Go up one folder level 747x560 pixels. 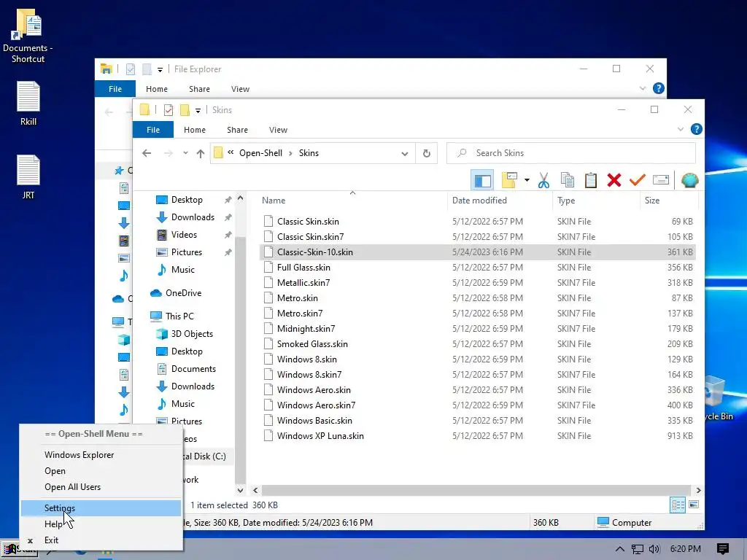tap(201, 153)
